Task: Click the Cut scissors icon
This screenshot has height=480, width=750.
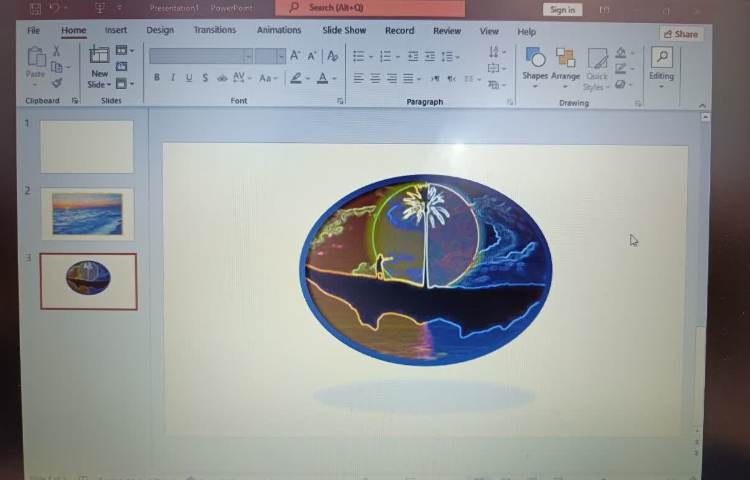Action: click(57, 51)
